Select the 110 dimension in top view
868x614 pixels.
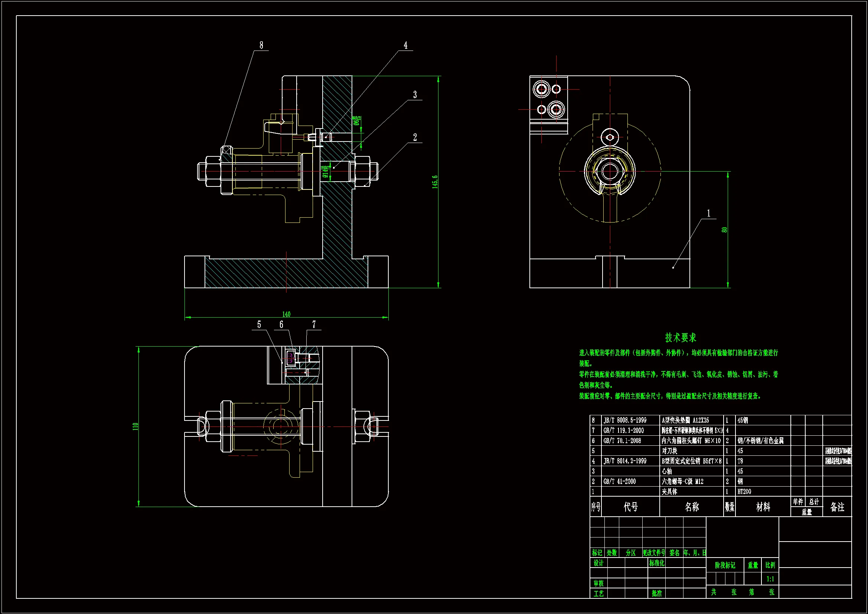point(136,426)
